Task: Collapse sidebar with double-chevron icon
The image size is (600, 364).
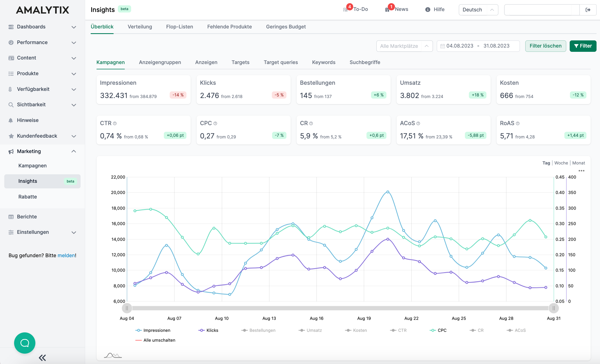Action: click(42, 358)
